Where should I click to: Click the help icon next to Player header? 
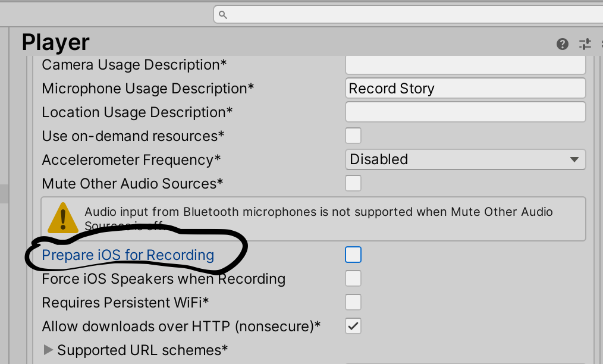click(x=562, y=44)
